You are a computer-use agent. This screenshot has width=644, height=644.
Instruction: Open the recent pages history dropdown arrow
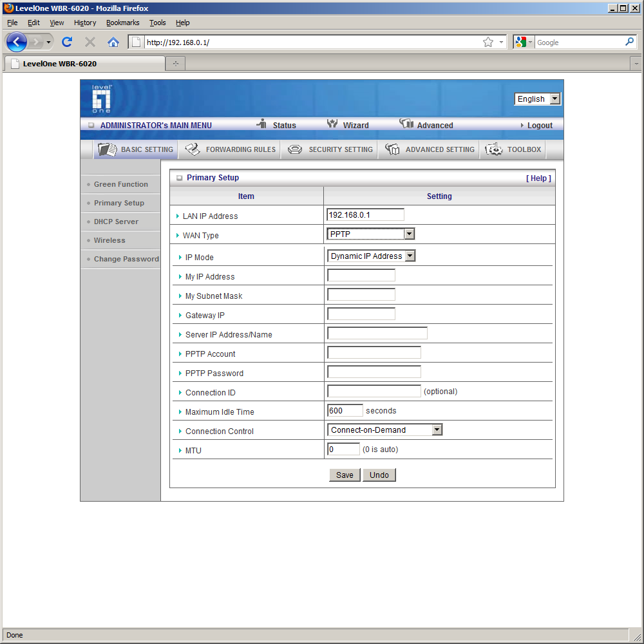point(48,42)
